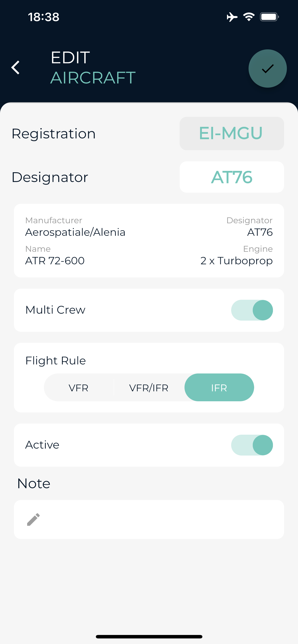Tap the note text input area
This screenshot has width=298, height=644.
point(149,520)
